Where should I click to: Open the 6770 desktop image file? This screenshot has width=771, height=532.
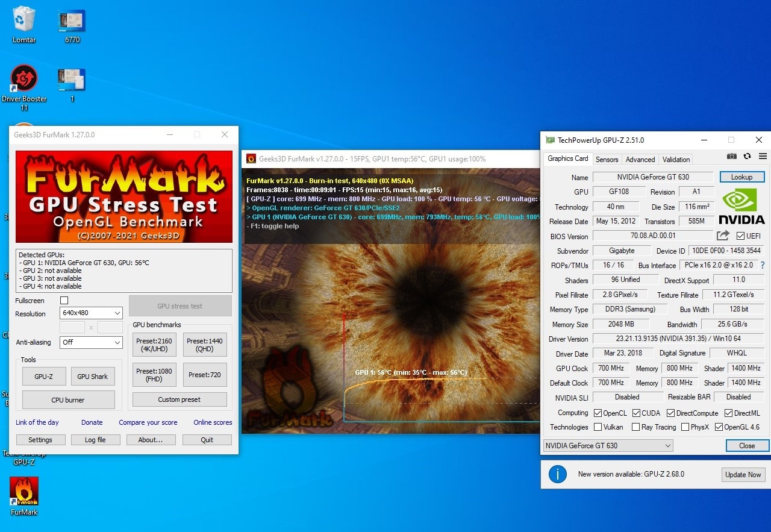72,26
